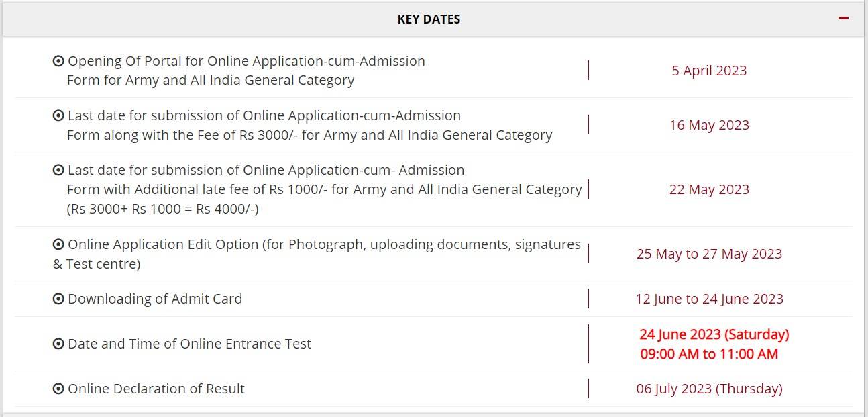Click the 06 July 2023 (Thursday) date
Image resolution: width=868 pixels, height=417 pixels.
click(x=709, y=389)
